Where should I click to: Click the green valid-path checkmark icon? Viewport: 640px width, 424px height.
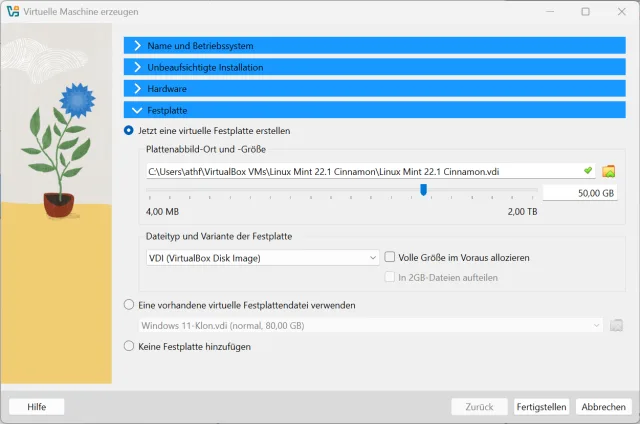[x=588, y=171]
